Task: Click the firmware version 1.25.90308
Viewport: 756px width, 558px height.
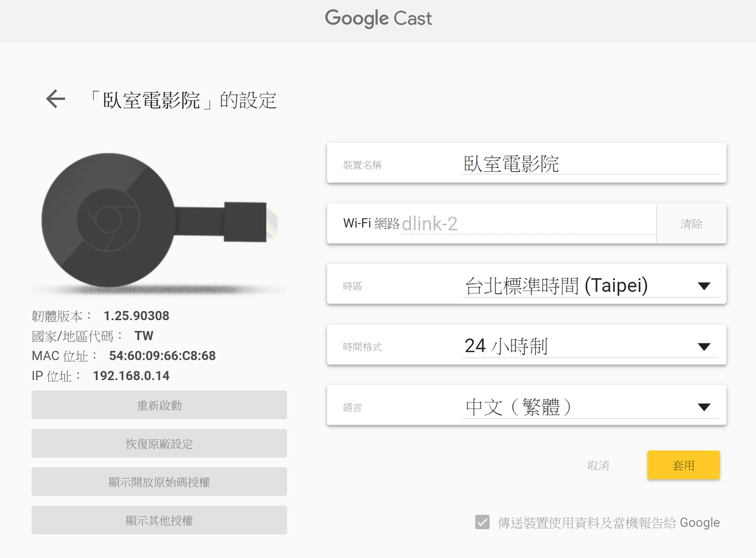Action: pyautogui.click(x=137, y=316)
